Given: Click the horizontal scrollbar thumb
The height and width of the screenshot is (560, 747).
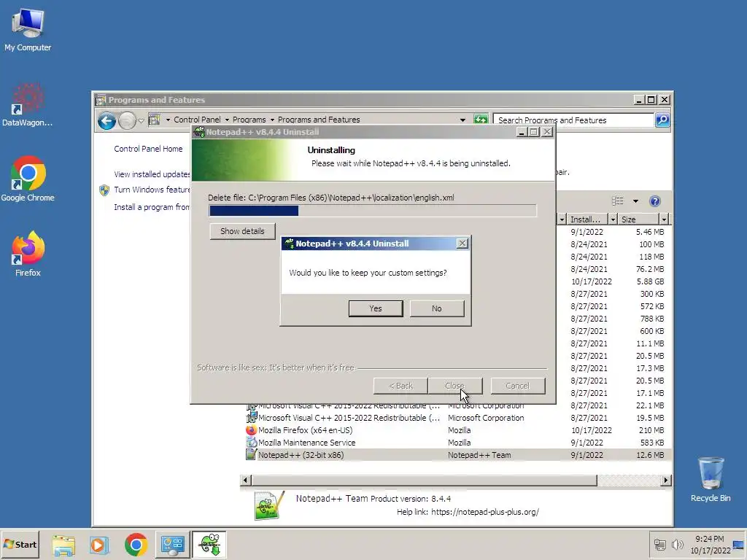Looking at the screenshot, I should coord(424,480).
